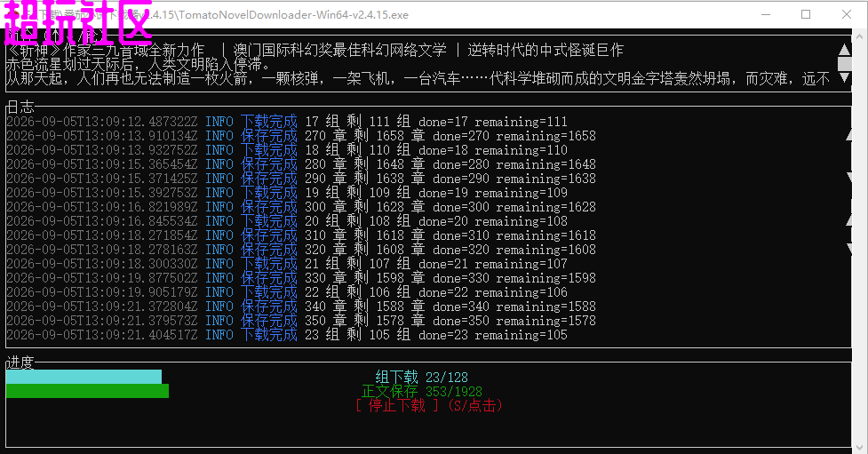The height and width of the screenshot is (454, 868).
Task: Click the 进度 progress panel header
Action: pyautogui.click(x=20, y=362)
